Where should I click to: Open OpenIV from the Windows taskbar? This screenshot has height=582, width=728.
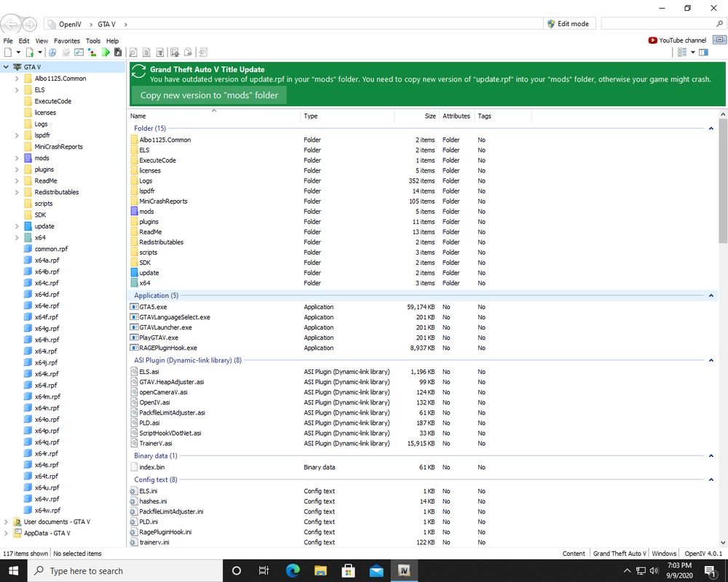[404, 571]
